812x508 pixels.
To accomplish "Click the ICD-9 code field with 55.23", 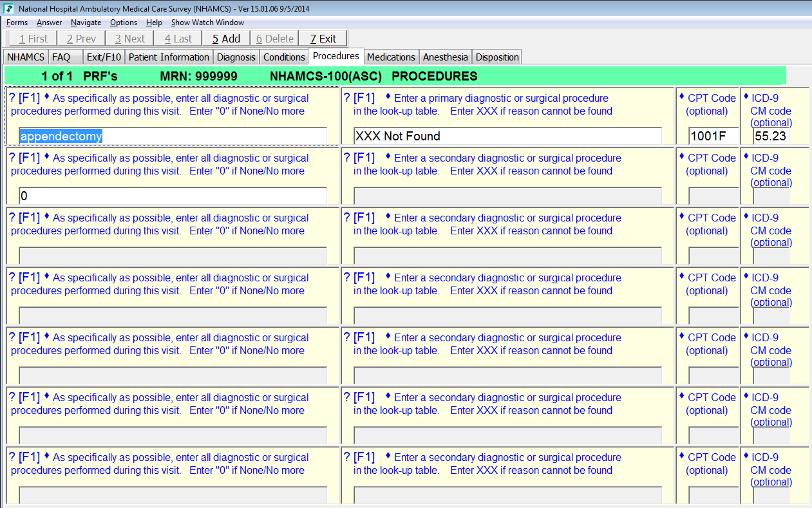I will pos(771,136).
